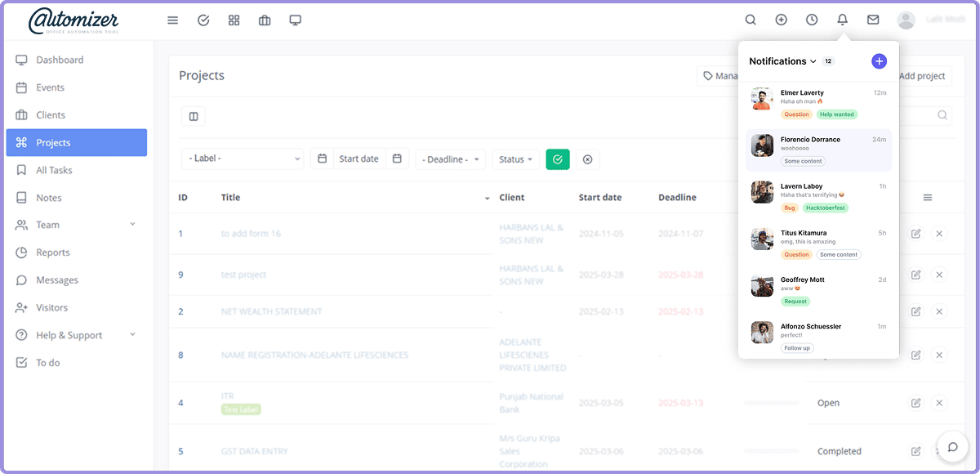The height and width of the screenshot is (474, 980).
Task: Toggle the column visibility button below Projects
Action: pyautogui.click(x=194, y=117)
